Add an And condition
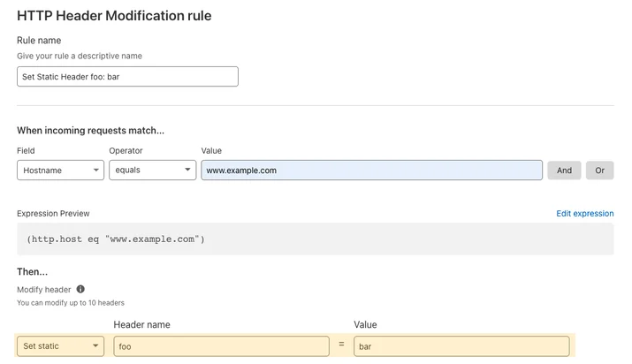This screenshot has width=632, height=364. tap(564, 171)
